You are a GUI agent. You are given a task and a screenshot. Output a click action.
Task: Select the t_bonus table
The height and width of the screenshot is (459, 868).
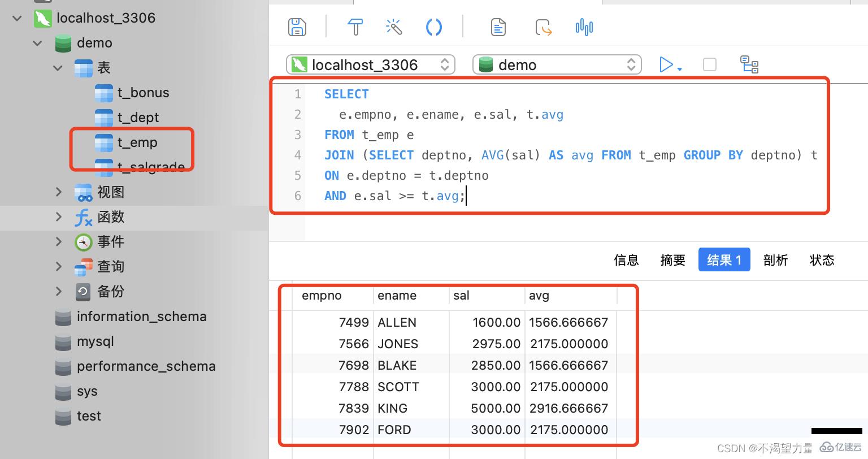[143, 93]
